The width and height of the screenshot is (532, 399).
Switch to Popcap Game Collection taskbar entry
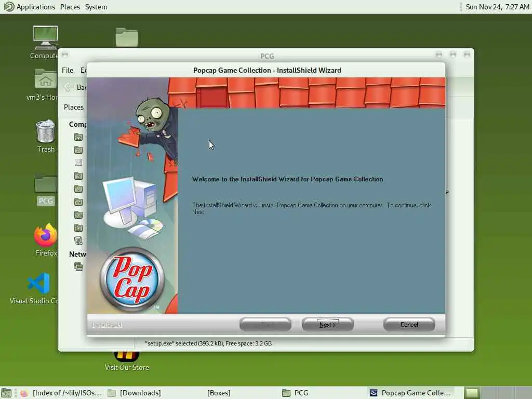pos(410,393)
